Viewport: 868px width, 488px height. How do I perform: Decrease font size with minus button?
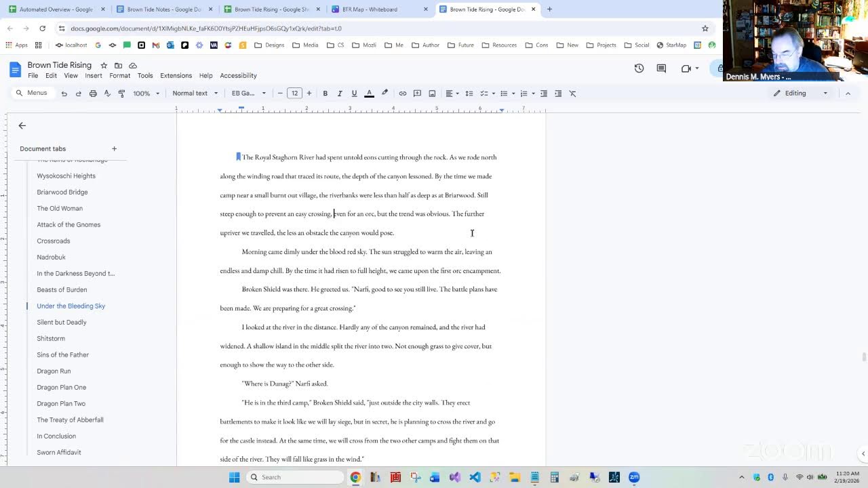[x=280, y=94]
